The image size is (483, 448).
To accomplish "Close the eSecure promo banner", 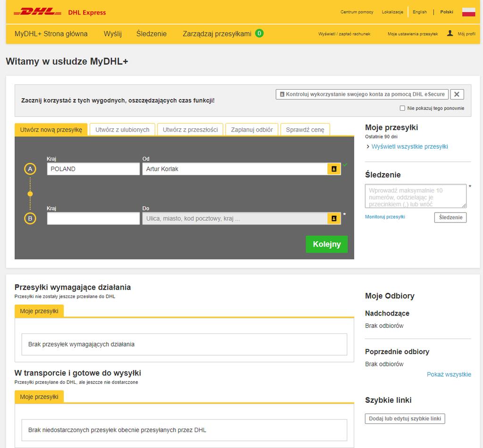I will pyautogui.click(x=457, y=94).
